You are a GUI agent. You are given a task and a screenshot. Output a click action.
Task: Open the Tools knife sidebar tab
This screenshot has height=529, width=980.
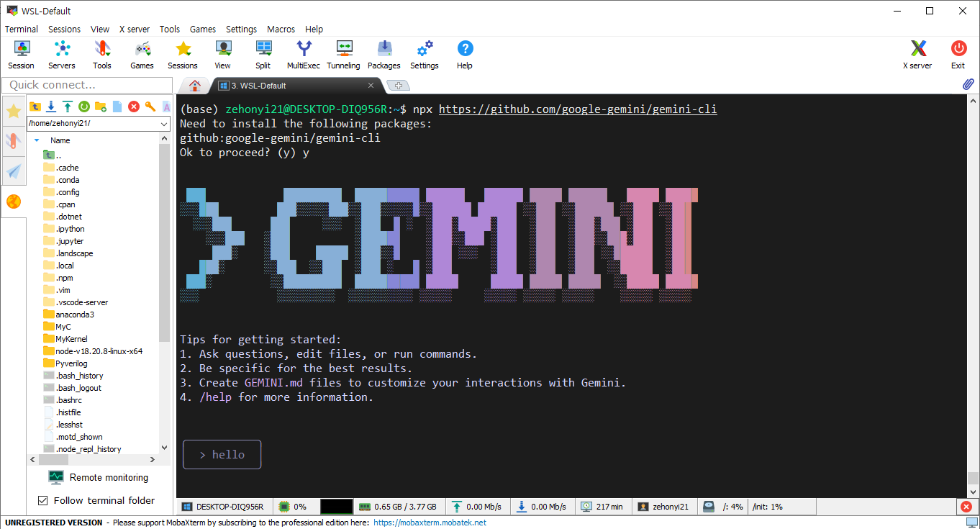(14, 141)
